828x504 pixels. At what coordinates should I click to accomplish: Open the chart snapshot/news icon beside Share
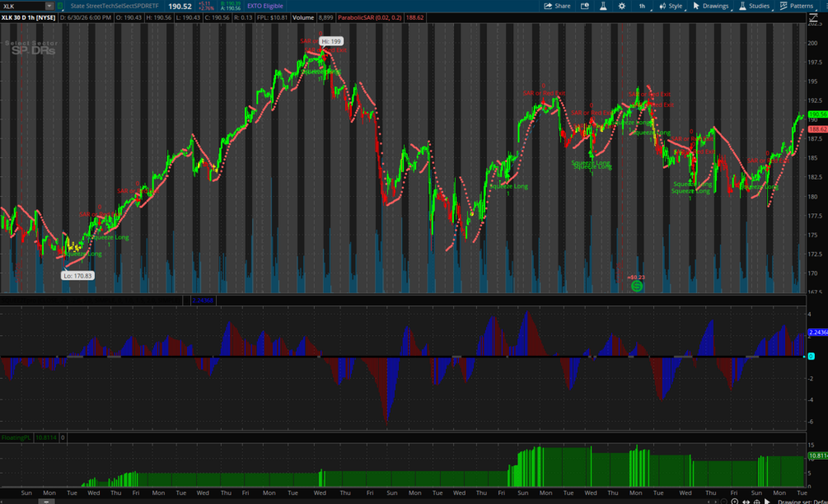point(585,6)
